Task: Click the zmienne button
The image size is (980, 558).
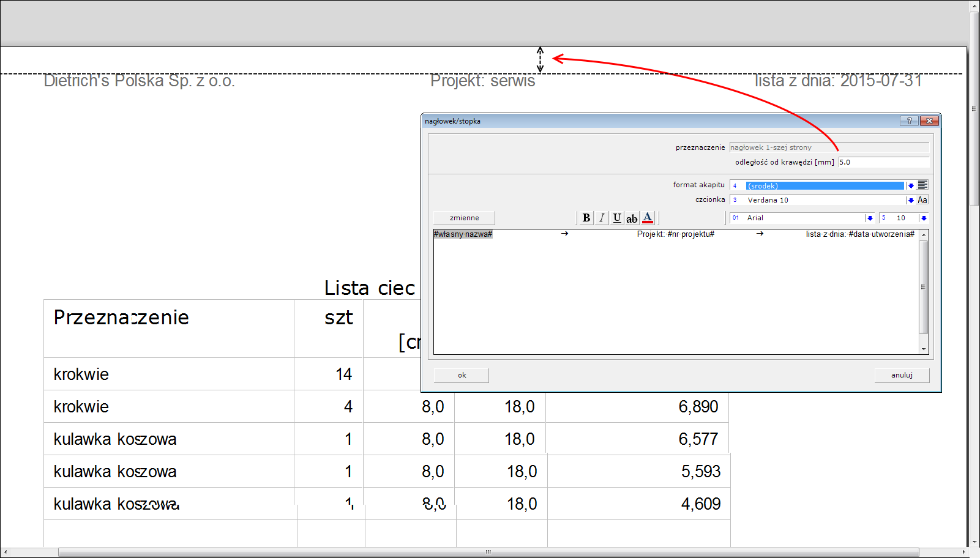Action: coord(464,218)
